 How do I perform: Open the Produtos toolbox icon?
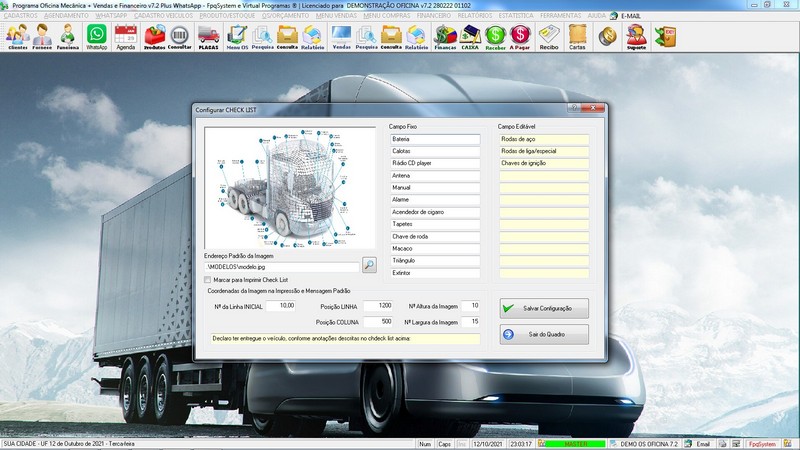click(155, 37)
